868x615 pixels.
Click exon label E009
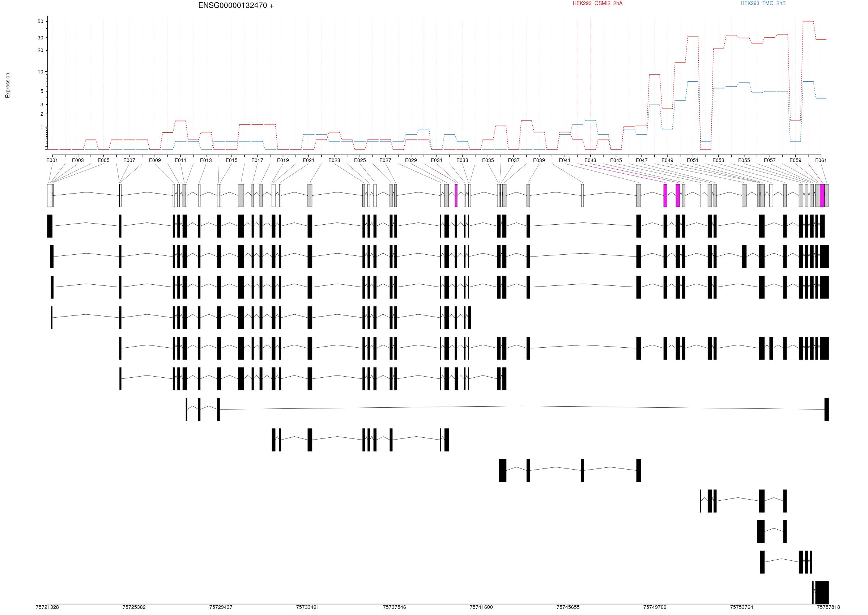[x=155, y=160]
